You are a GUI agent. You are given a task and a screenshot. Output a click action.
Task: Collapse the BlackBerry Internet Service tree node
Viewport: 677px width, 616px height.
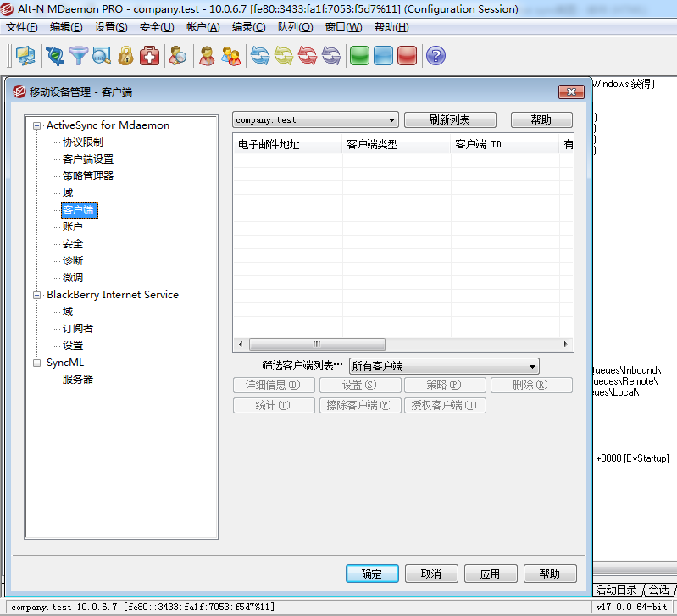[37, 295]
